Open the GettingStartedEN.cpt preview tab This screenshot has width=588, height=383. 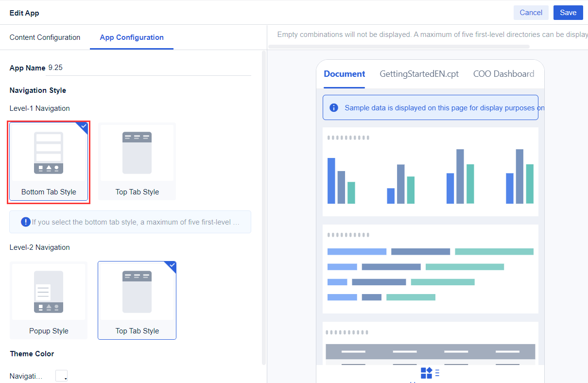(x=419, y=74)
